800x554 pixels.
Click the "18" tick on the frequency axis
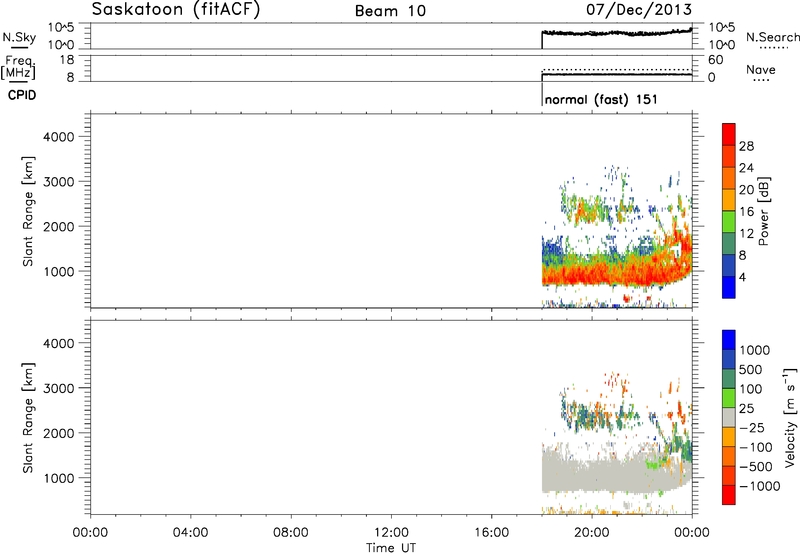[x=67, y=60]
